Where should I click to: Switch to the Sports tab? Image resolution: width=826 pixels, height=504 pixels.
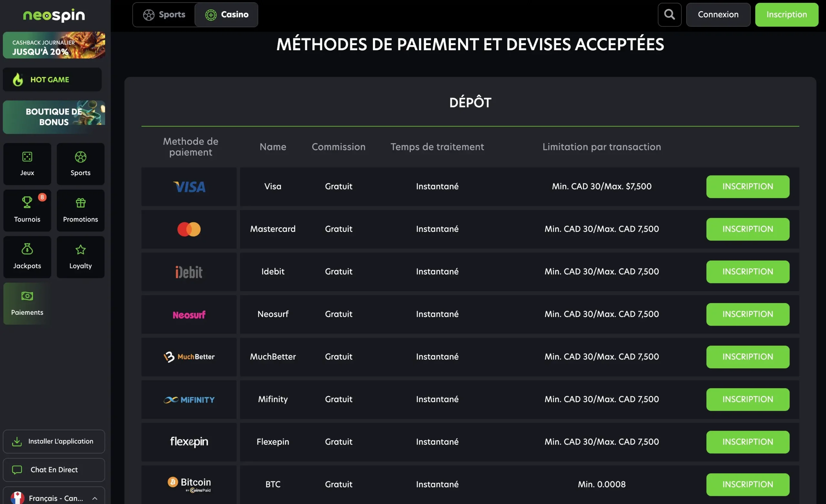tap(164, 15)
